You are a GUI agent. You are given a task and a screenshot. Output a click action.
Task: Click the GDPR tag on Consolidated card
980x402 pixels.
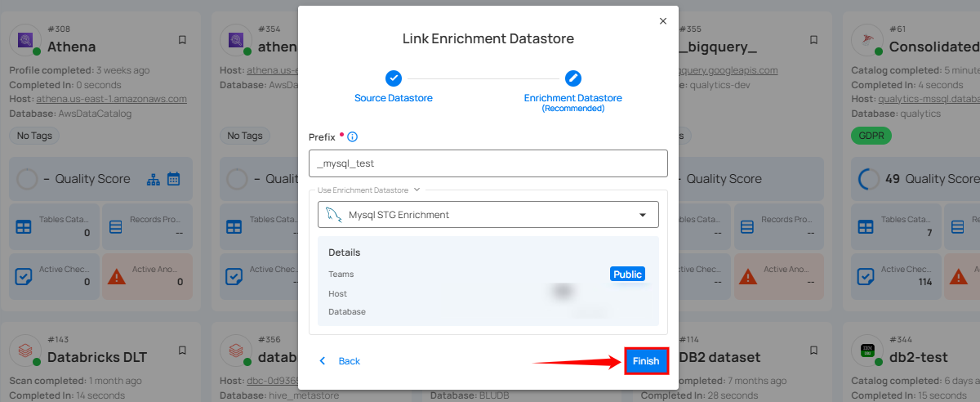(871, 136)
